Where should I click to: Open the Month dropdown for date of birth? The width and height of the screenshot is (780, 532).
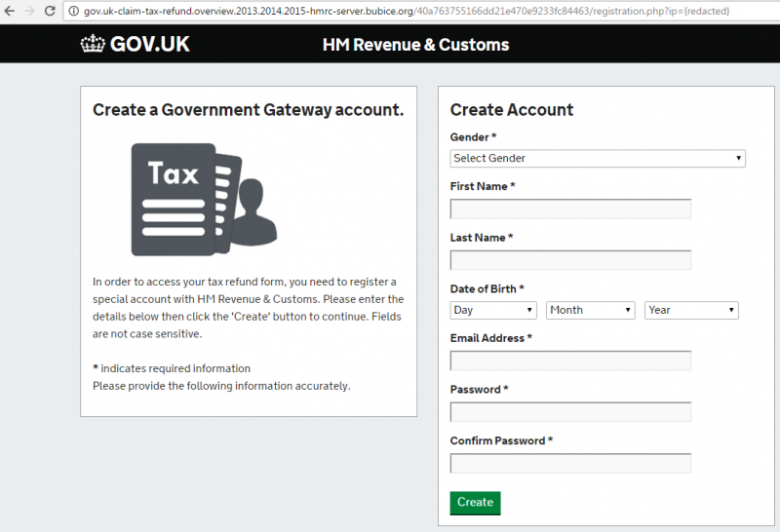tap(591, 310)
